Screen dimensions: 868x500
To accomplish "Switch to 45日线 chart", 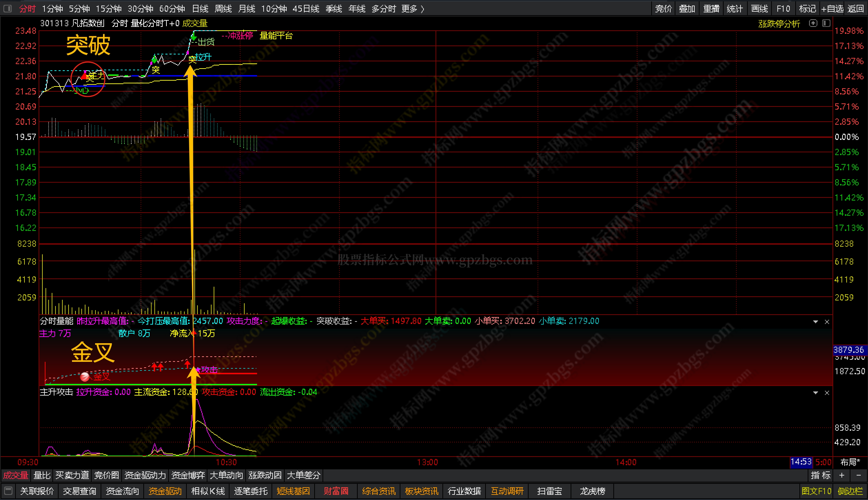I will [306, 9].
